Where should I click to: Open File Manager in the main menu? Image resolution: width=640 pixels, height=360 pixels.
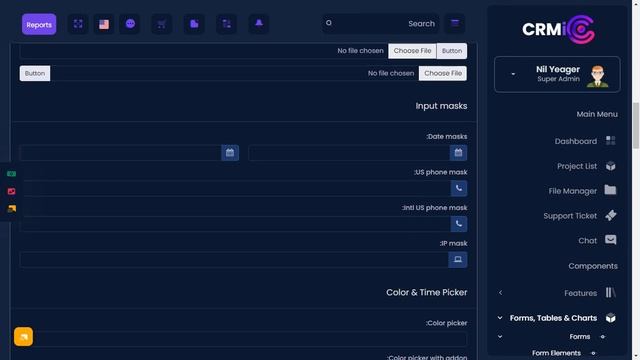[572, 191]
